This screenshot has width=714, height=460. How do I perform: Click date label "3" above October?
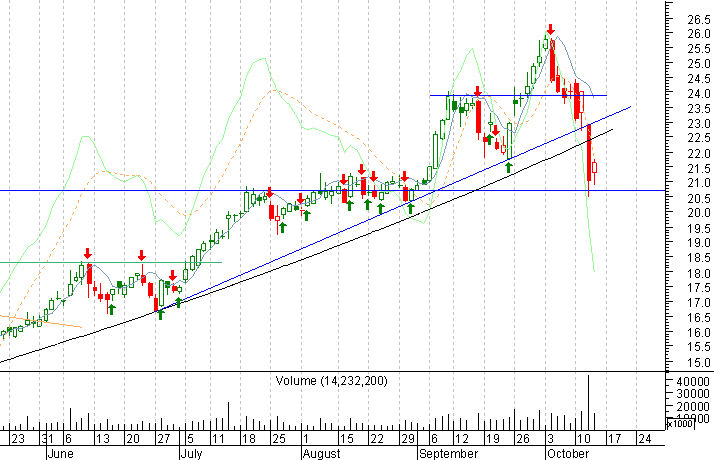pos(551,439)
